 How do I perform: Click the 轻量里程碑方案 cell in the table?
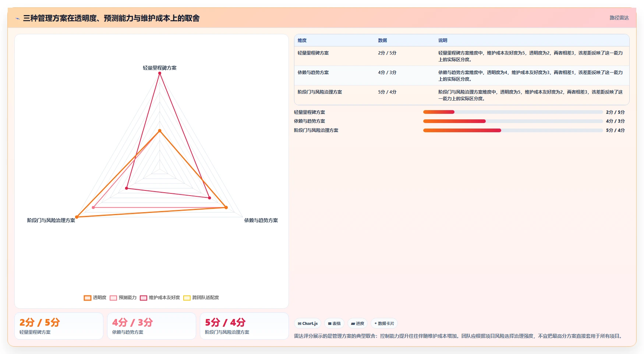[313, 53]
